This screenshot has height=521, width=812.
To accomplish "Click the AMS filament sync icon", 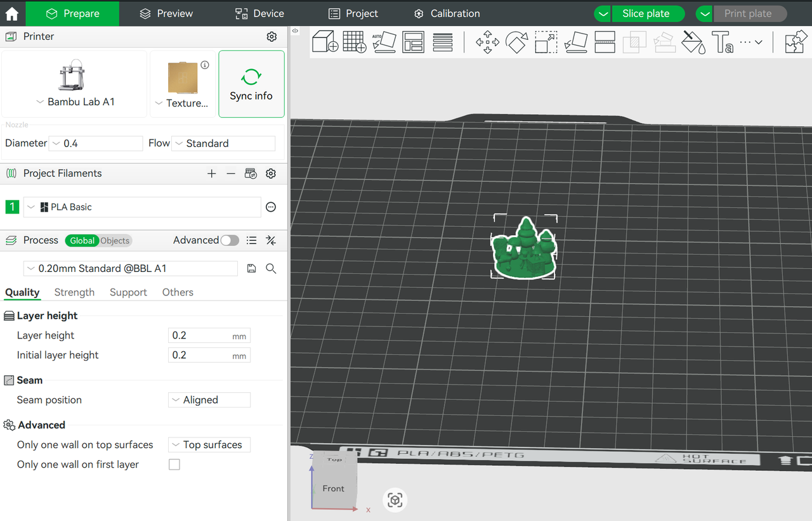I will tap(251, 174).
